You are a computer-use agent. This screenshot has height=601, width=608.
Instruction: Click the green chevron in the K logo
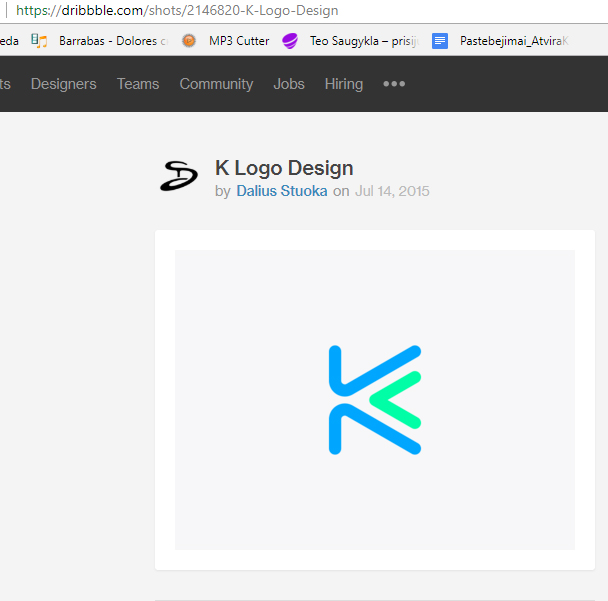coord(395,400)
